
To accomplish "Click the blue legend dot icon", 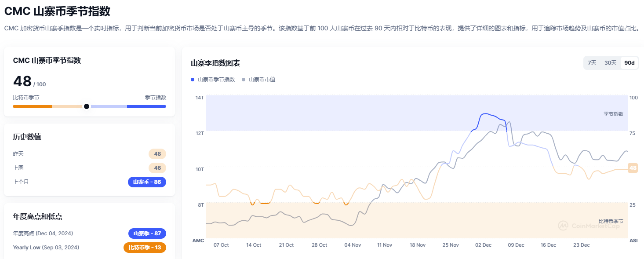I will coord(193,80).
